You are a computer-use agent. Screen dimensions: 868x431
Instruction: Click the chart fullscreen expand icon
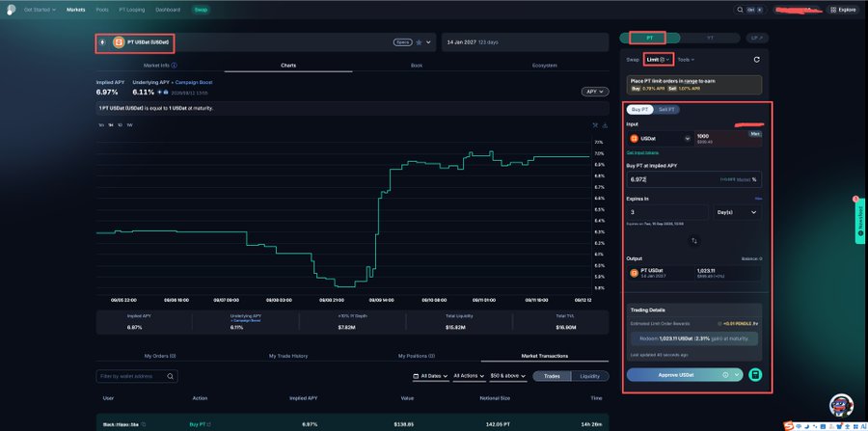click(596, 125)
